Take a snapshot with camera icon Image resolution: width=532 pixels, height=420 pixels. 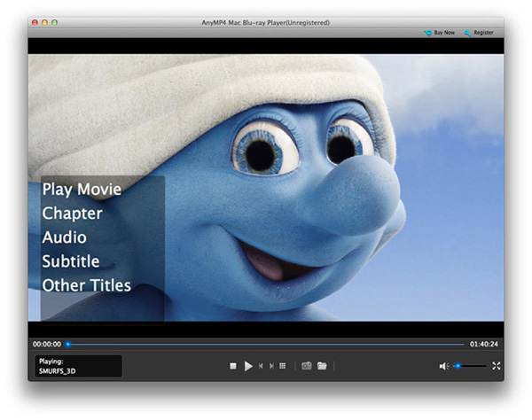pos(307,366)
